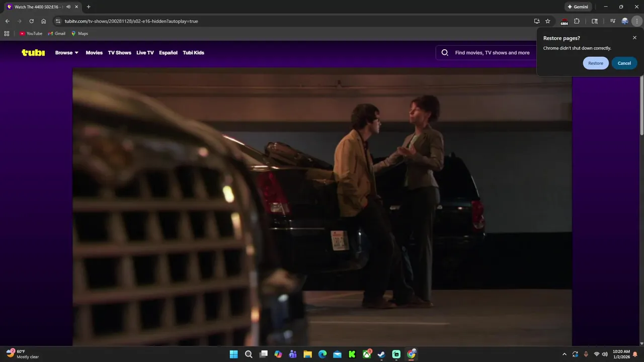The image size is (644, 362).
Task: Open Microsoft Teams on the taskbar
Action: pyautogui.click(x=293, y=354)
